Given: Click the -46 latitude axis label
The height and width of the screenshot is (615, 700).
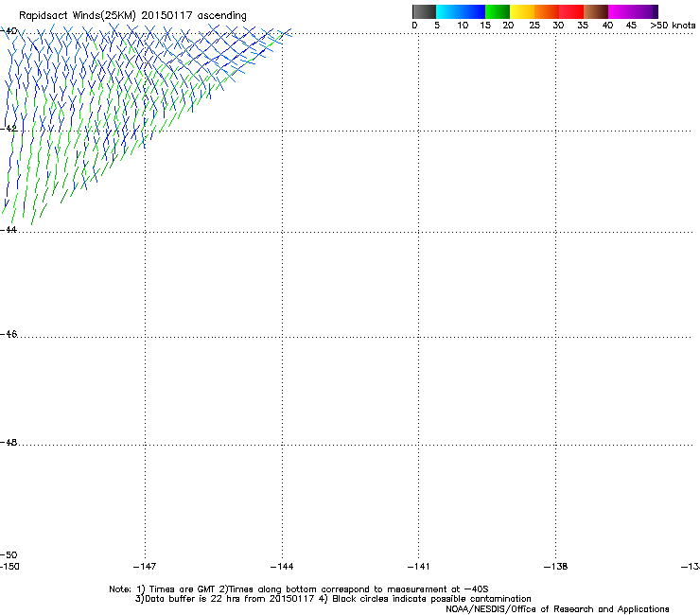Looking at the screenshot, I should click(x=9, y=334).
